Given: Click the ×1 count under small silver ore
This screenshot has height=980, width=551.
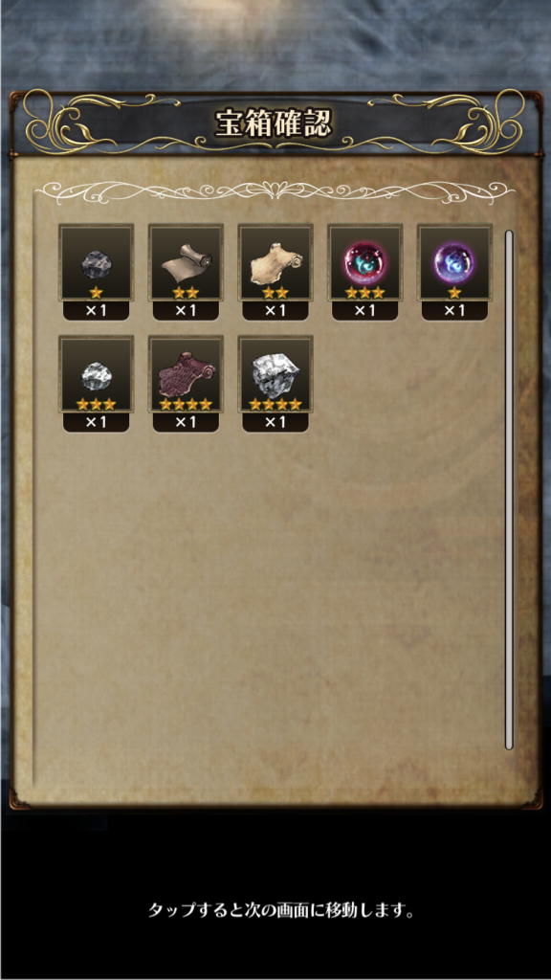Looking at the screenshot, I should click(97, 422).
